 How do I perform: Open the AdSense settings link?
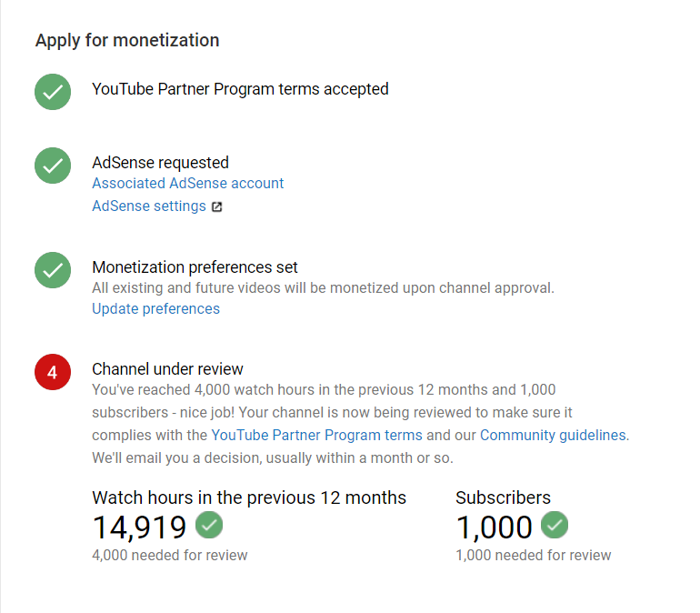point(149,206)
